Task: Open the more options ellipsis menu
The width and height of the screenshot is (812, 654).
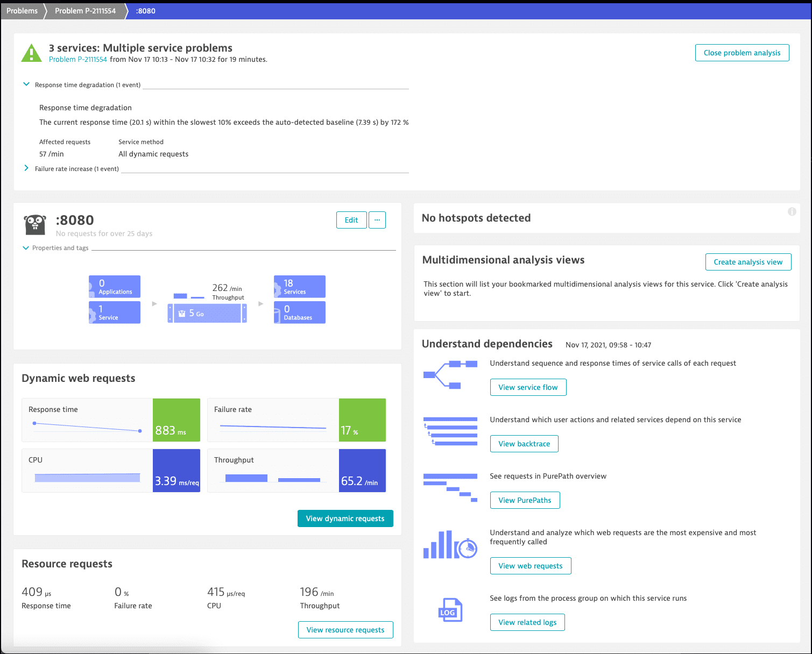Action: pos(377,220)
